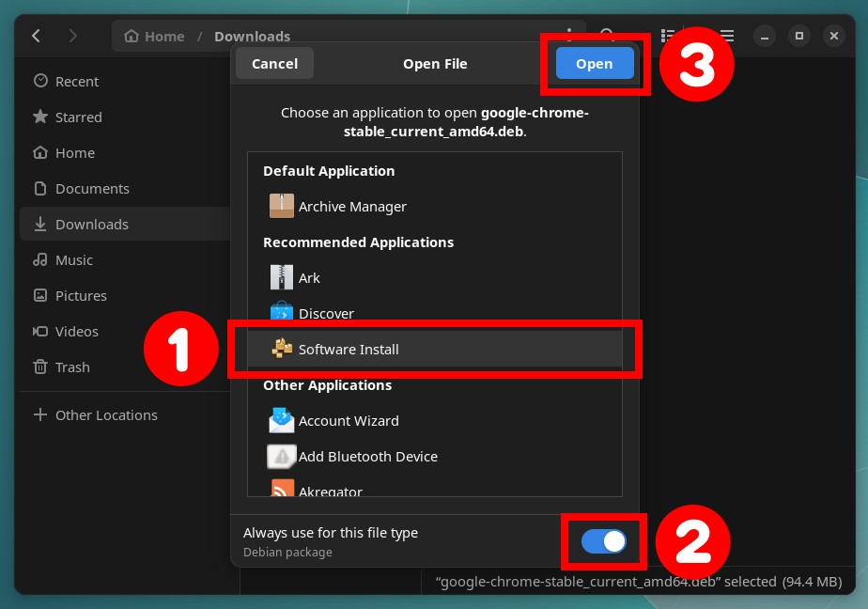Select Archive Manager application
The image size is (868, 609).
(435, 207)
